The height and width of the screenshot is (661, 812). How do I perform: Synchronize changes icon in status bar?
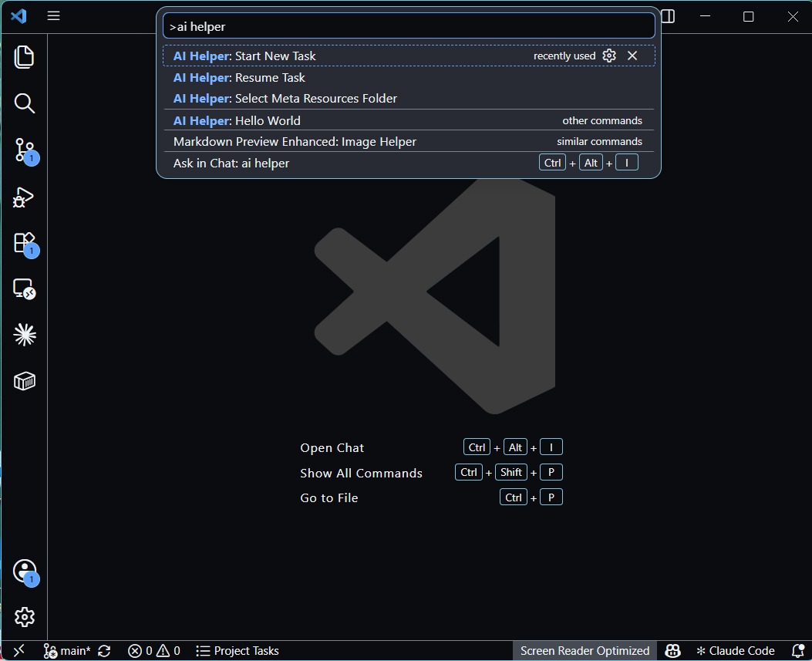tap(104, 651)
